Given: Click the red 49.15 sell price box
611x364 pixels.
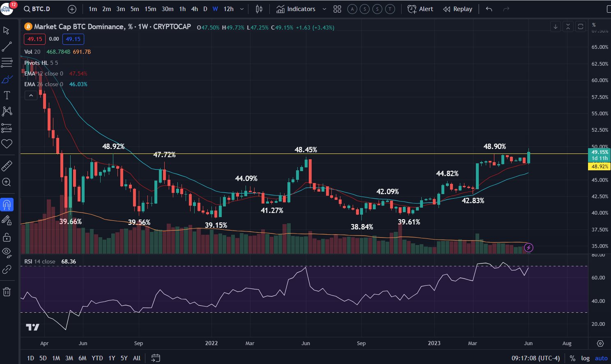Looking at the screenshot, I should pyautogui.click(x=35, y=39).
